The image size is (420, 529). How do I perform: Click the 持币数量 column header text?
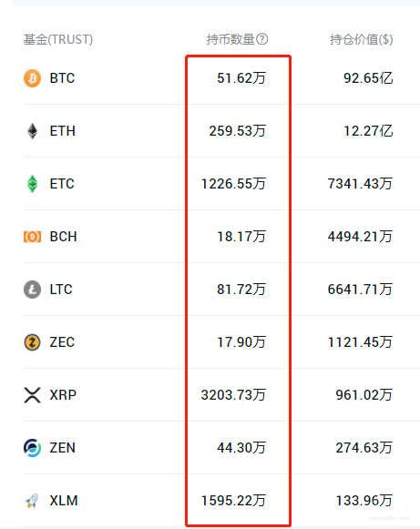pyautogui.click(x=230, y=39)
